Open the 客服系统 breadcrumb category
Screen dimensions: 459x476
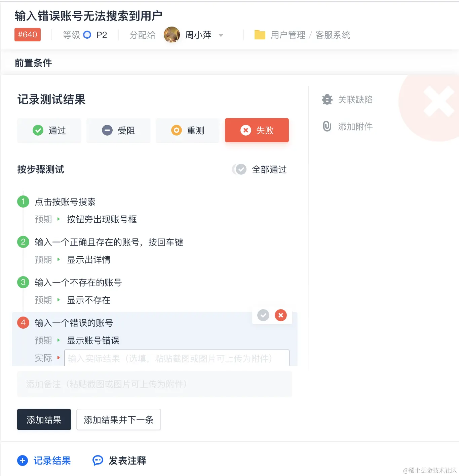tap(333, 35)
